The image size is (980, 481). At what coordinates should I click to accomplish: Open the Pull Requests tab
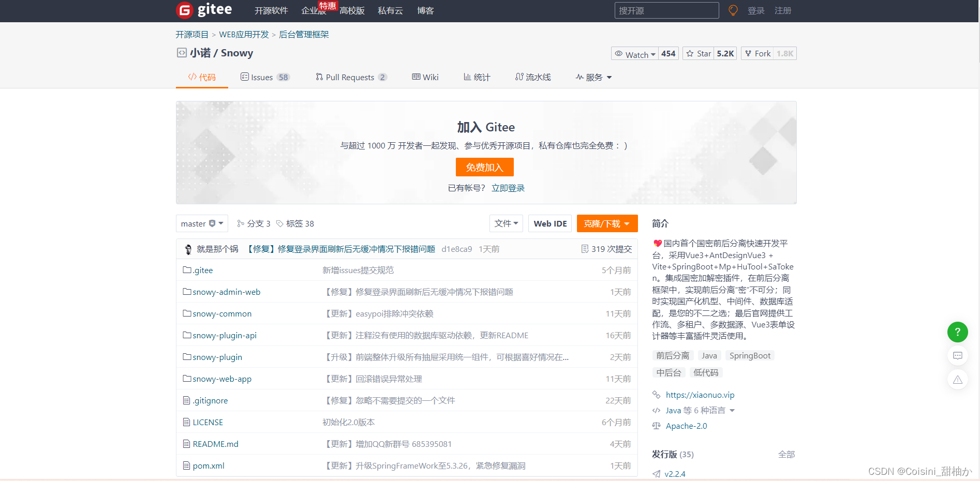pos(351,77)
